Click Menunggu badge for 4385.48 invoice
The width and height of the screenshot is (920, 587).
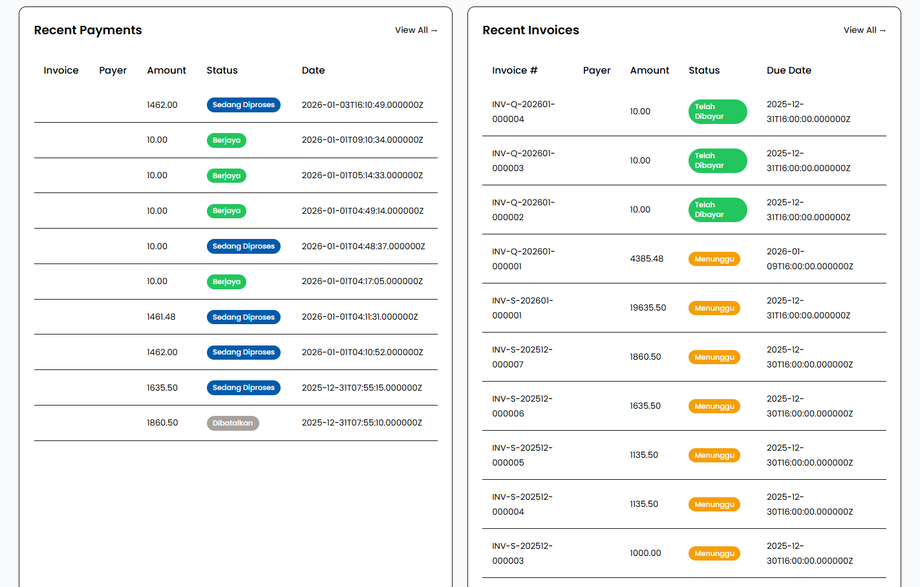(x=714, y=259)
